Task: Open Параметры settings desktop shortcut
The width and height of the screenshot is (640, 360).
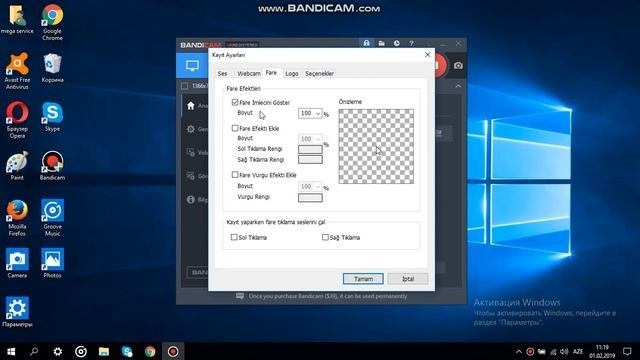Action: 17,313
